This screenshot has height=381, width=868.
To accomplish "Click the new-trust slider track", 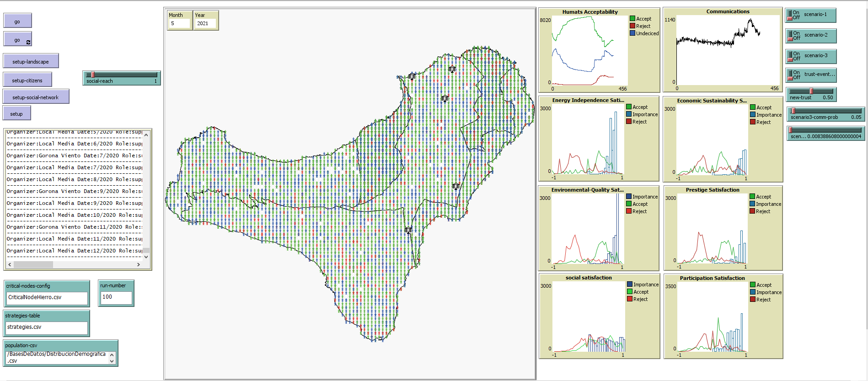I will (811, 91).
